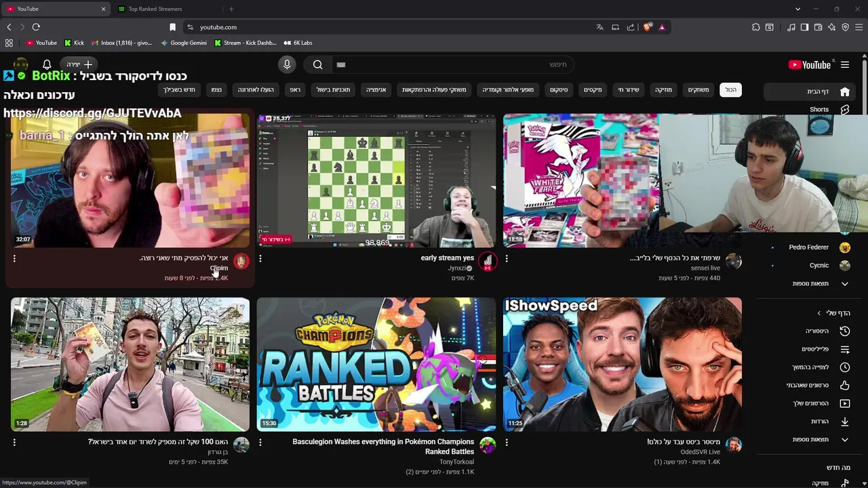868x488 pixels.
Task: Open History clock icon in sidebar
Action: coord(845,331)
